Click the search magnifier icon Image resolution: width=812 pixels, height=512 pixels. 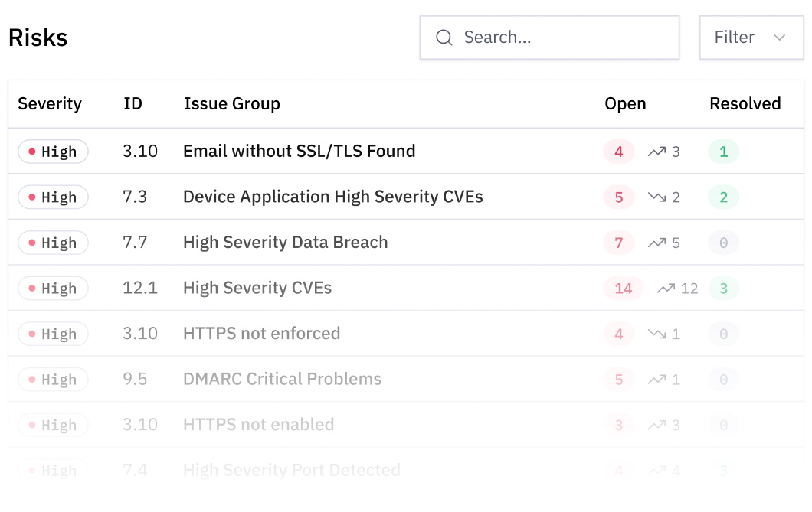click(444, 38)
